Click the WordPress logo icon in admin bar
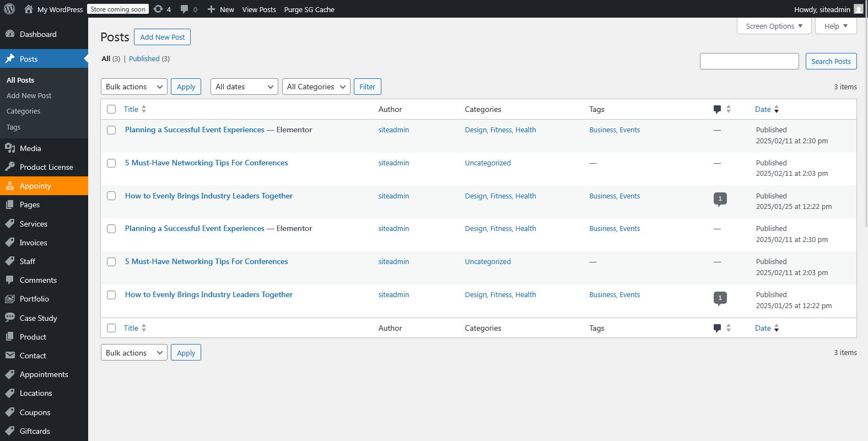 (9, 9)
